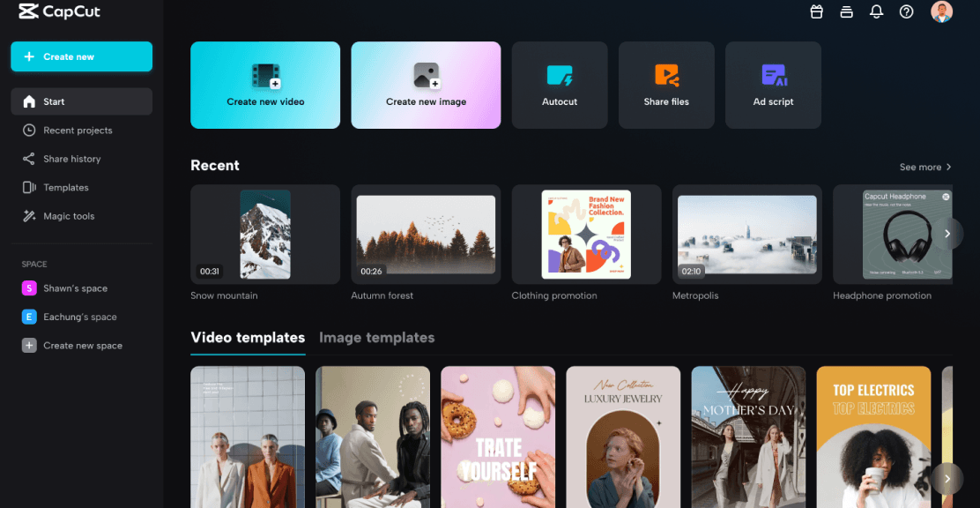The height and width of the screenshot is (508, 980).
Task: Open the Autumn forest project thumbnail
Action: (426, 235)
